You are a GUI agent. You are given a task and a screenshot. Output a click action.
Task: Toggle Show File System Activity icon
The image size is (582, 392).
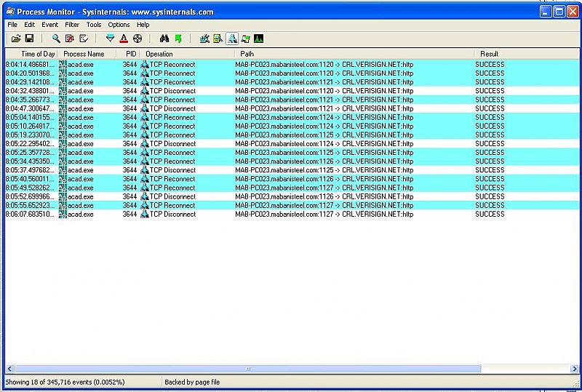coord(218,39)
